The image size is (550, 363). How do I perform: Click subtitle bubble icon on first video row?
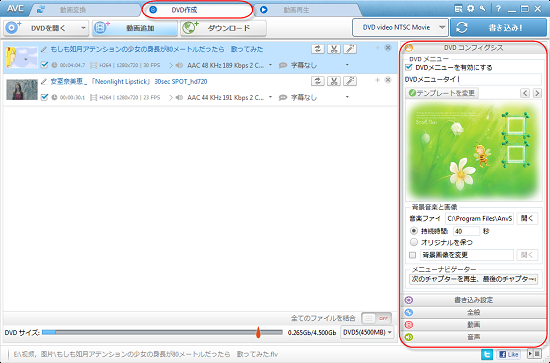(x=283, y=65)
